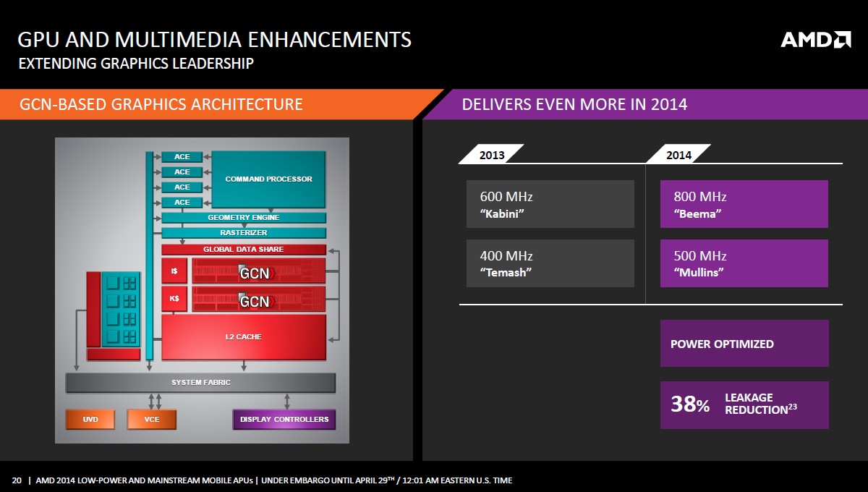Click the orange VCE block

152,419
